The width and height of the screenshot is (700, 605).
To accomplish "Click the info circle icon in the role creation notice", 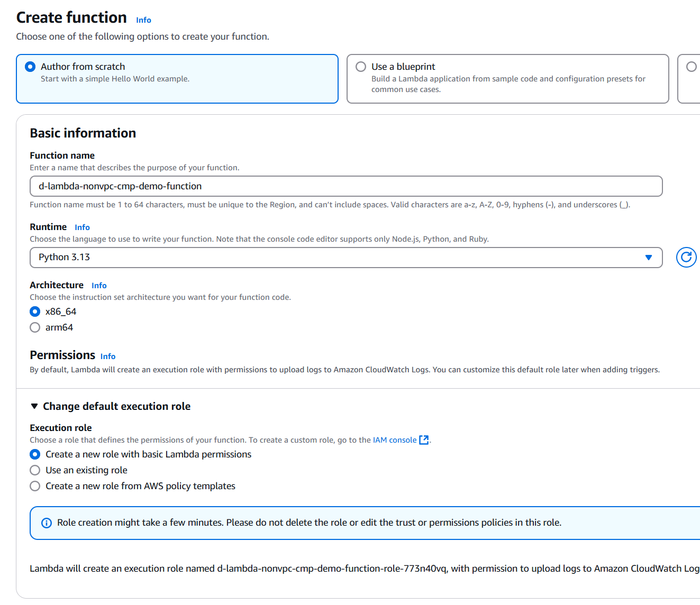I will [x=47, y=523].
